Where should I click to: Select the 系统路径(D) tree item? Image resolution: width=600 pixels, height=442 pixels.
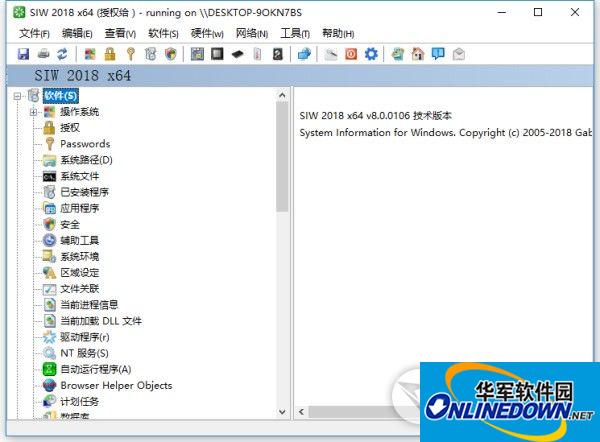click(x=86, y=160)
